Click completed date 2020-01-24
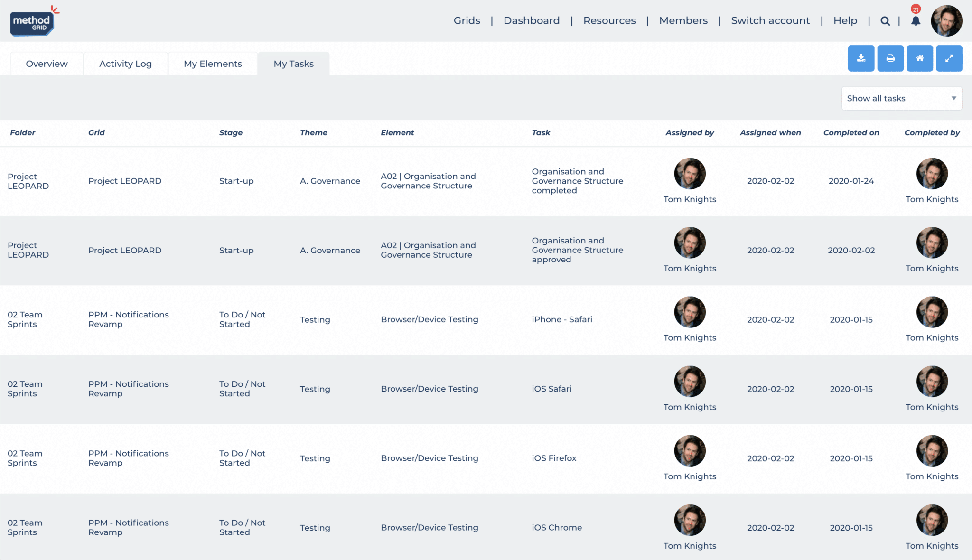 pyautogui.click(x=851, y=181)
